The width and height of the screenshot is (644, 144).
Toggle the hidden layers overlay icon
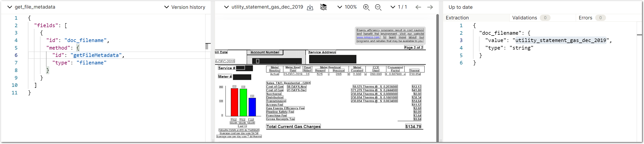coord(323,7)
